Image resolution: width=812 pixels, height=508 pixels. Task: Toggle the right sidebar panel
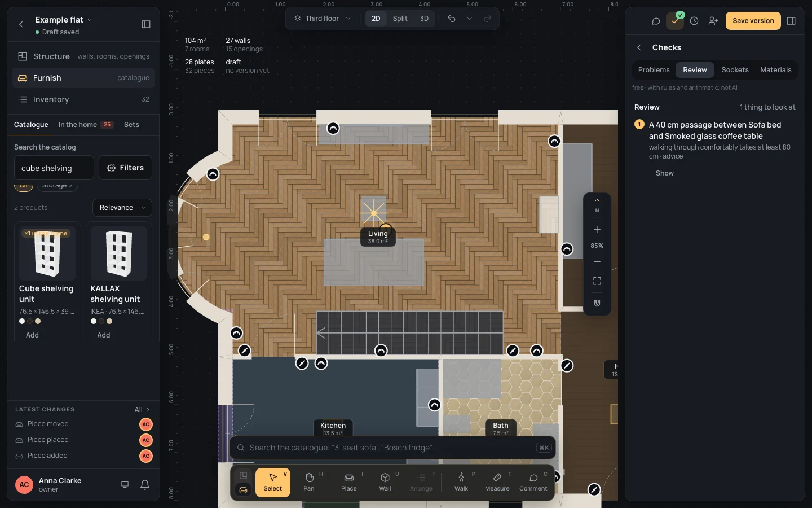(x=791, y=21)
